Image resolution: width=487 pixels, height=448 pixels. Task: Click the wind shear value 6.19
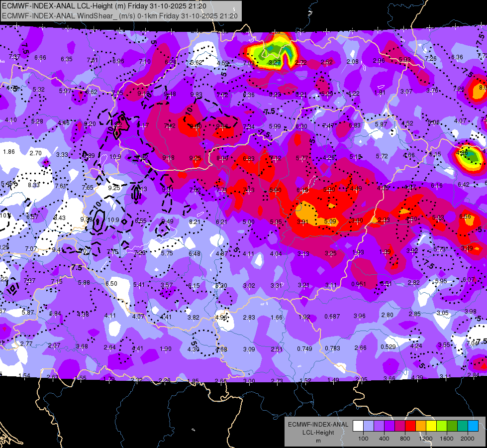tap(302, 190)
